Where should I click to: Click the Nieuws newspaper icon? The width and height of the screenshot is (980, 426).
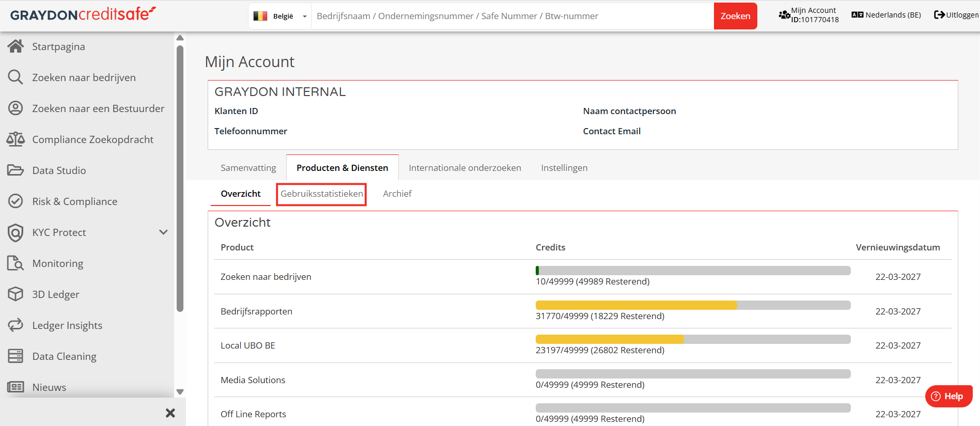coord(15,387)
